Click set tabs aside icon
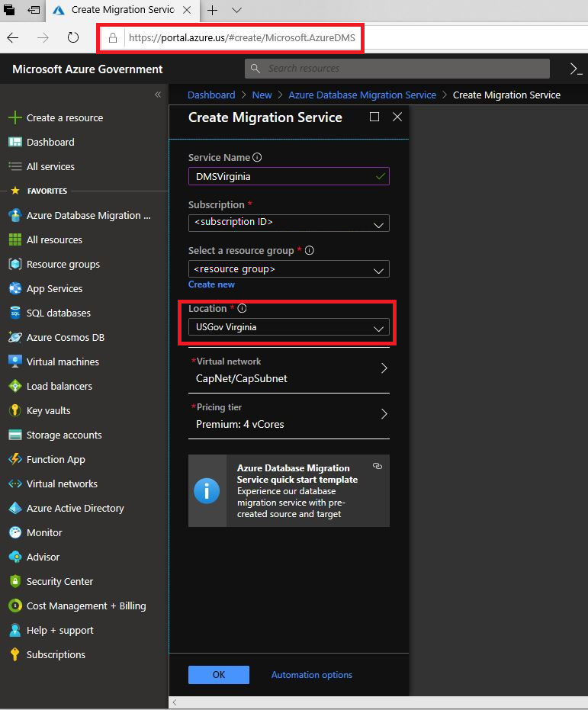Screen dimensions: 588x710 [33, 9]
